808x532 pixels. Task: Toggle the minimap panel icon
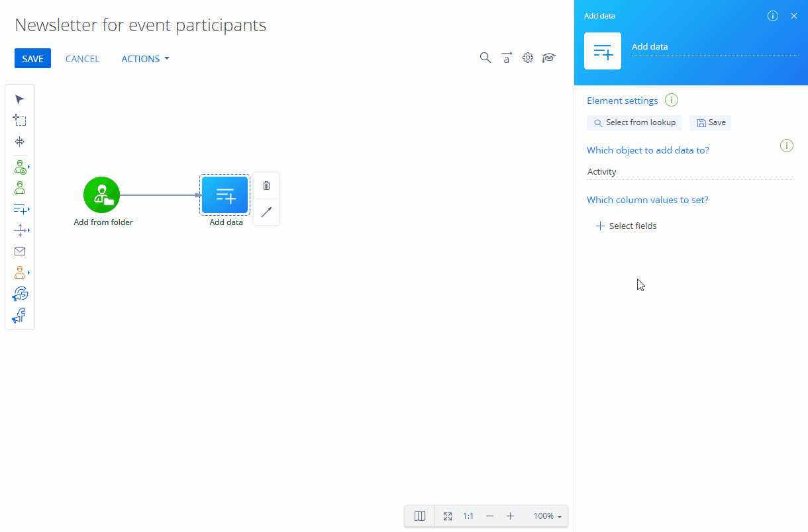tap(420, 516)
